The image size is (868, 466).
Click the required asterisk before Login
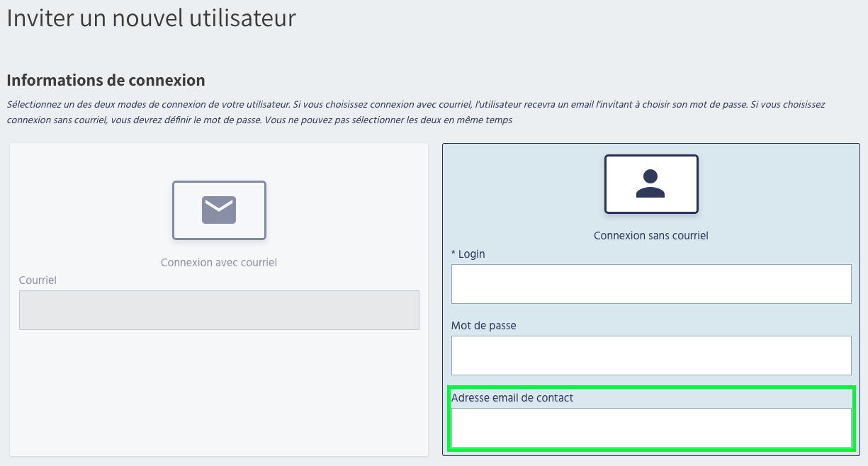tap(453, 254)
